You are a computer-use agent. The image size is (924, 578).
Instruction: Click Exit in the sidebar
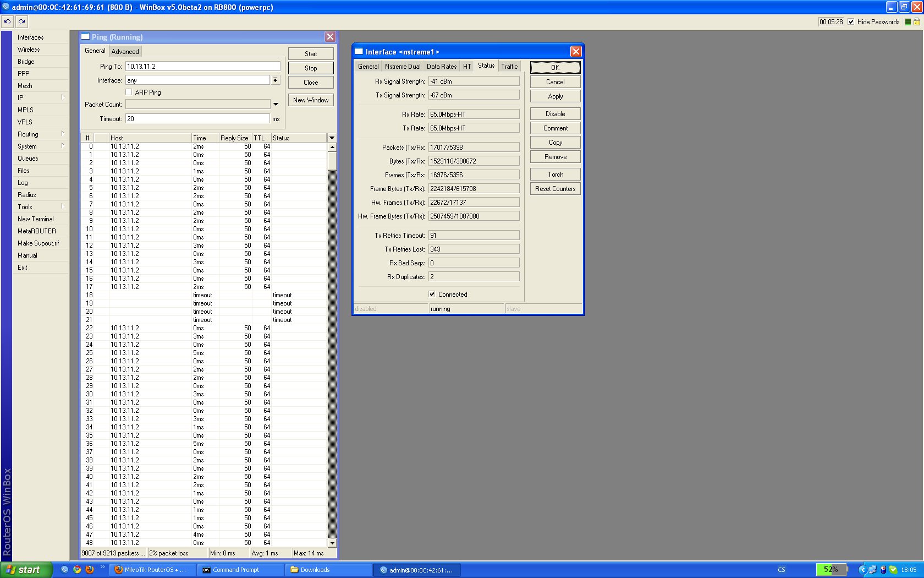pyautogui.click(x=41, y=268)
